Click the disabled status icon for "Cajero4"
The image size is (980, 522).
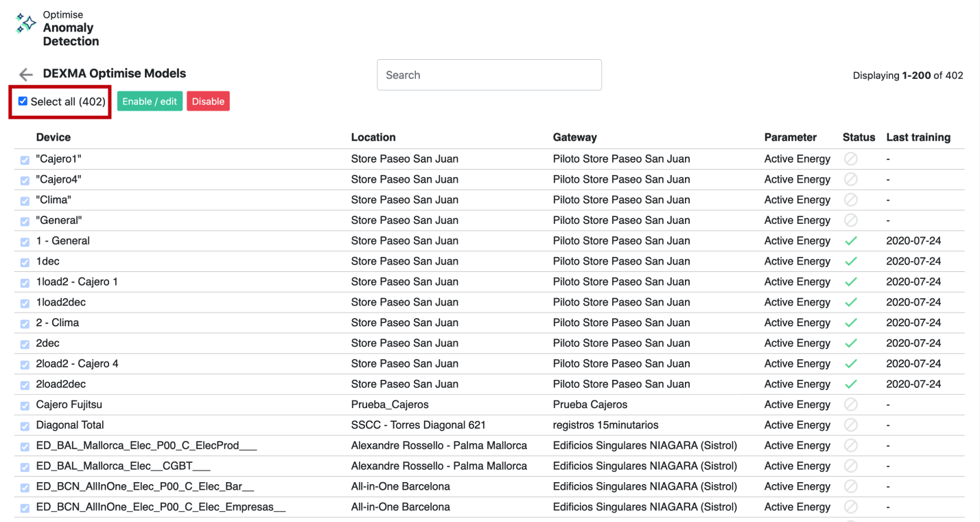pos(850,179)
